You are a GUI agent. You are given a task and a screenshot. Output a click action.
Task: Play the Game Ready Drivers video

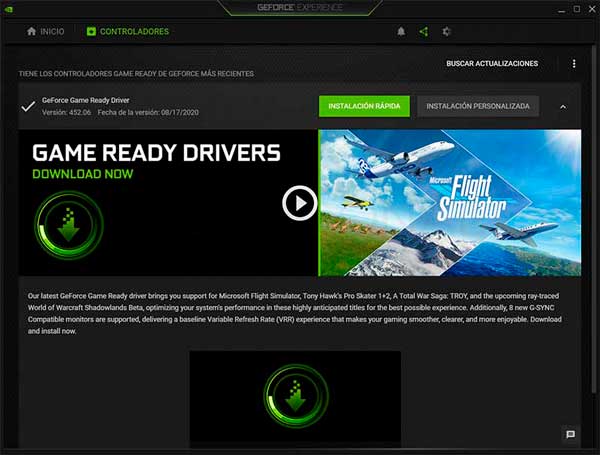(300, 203)
